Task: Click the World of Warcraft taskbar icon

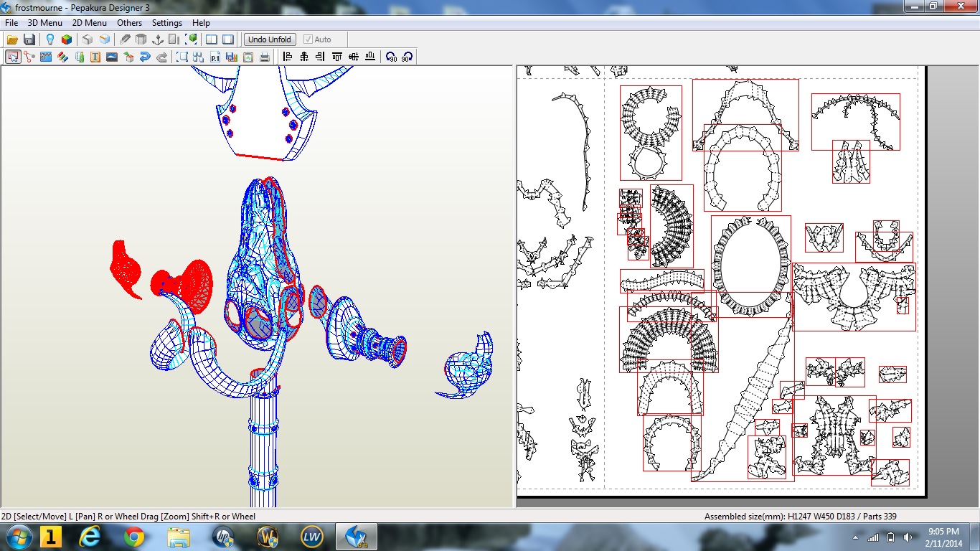Action: coord(268,537)
